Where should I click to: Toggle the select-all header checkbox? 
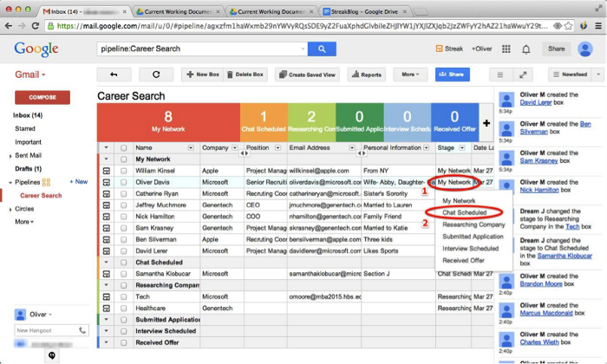[123, 147]
